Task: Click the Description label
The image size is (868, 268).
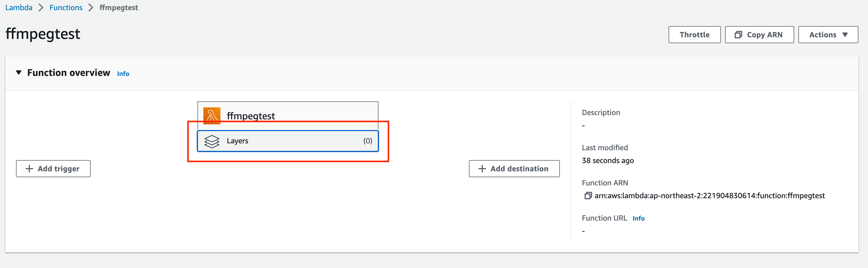Action: point(601,112)
